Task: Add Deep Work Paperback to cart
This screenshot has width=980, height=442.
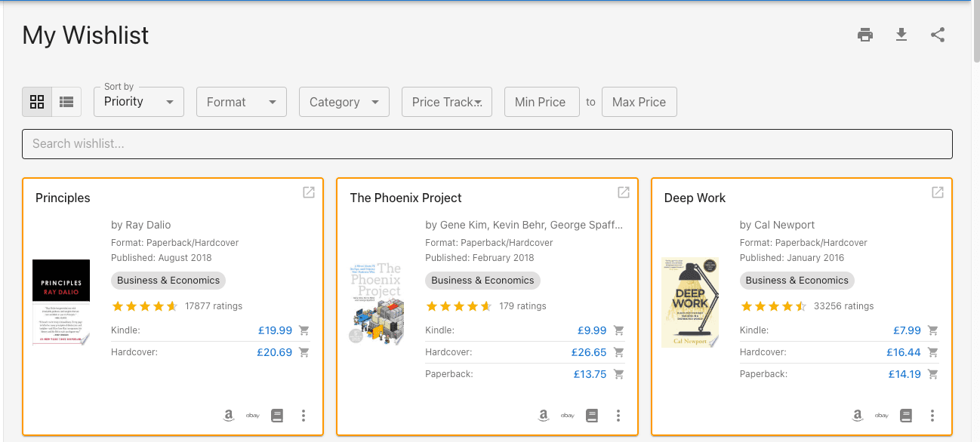Action: coord(933,374)
